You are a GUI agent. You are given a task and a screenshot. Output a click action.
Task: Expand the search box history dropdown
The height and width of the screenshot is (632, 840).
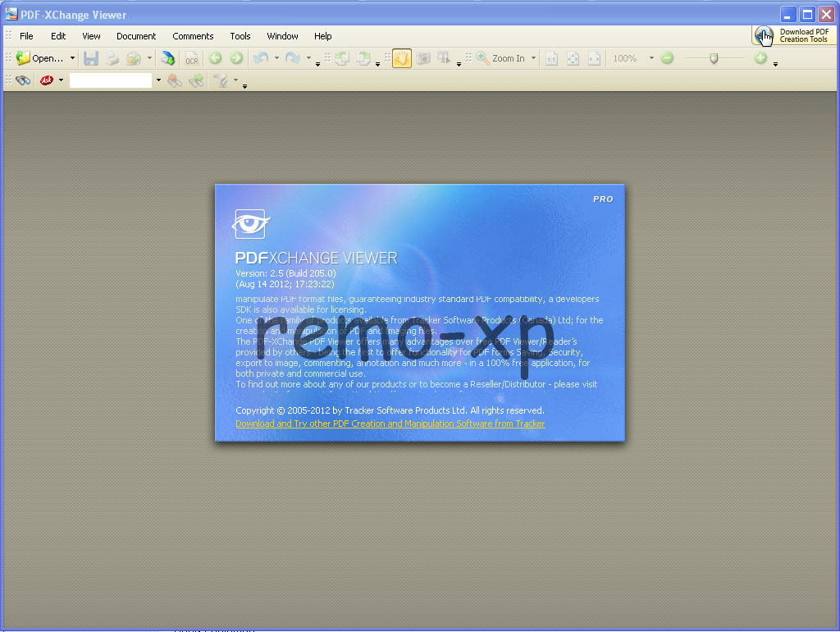pos(158,80)
